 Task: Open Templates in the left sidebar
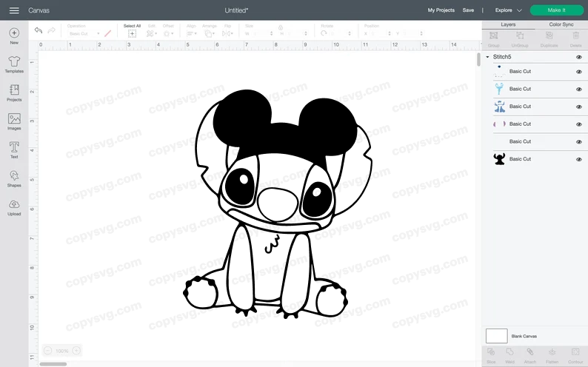[14, 64]
